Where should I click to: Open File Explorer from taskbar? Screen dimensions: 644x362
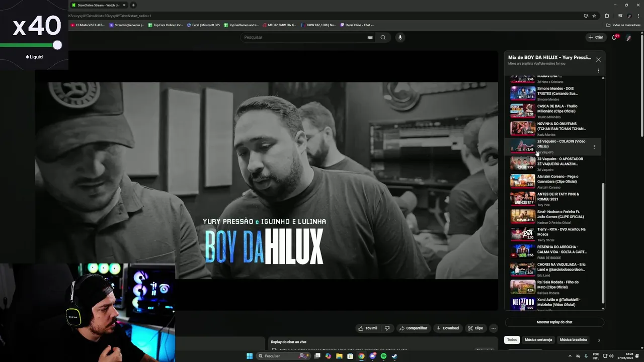339,356
